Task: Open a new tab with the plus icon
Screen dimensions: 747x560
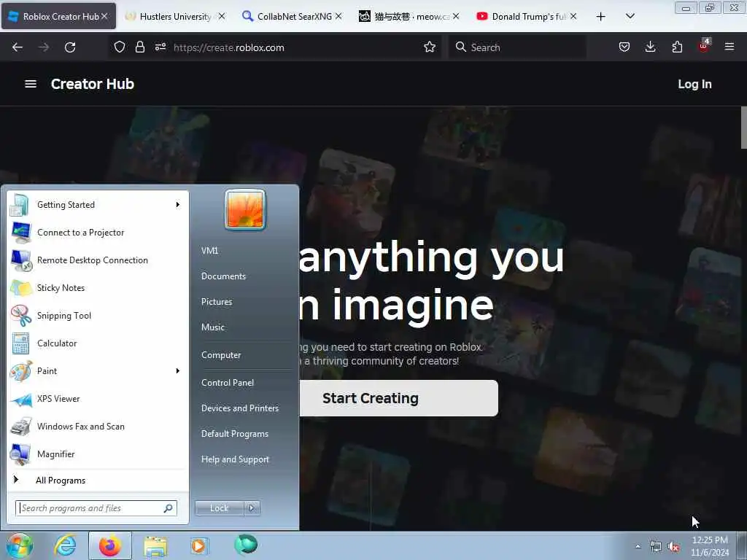Action: tap(601, 17)
